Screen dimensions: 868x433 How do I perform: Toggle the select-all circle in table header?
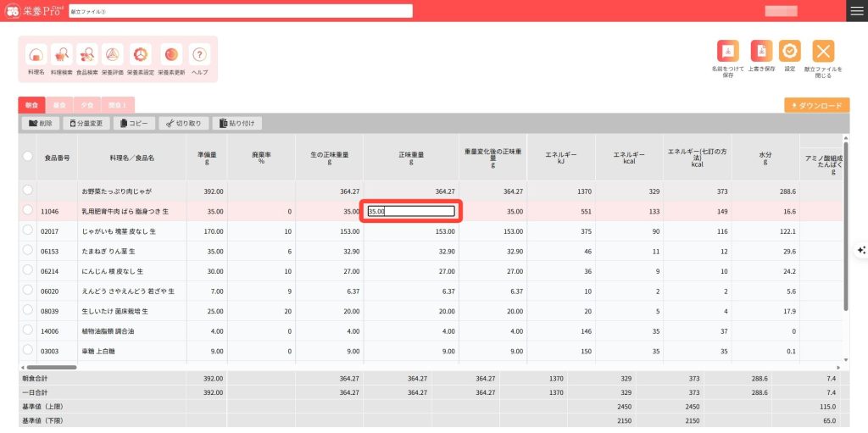pyautogui.click(x=28, y=157)
